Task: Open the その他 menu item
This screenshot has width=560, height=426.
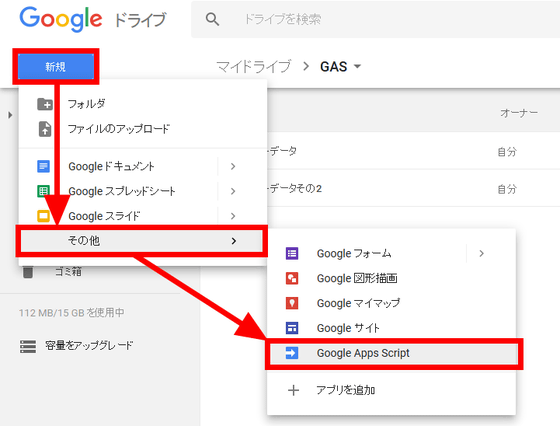Action: tap(142, 241)
